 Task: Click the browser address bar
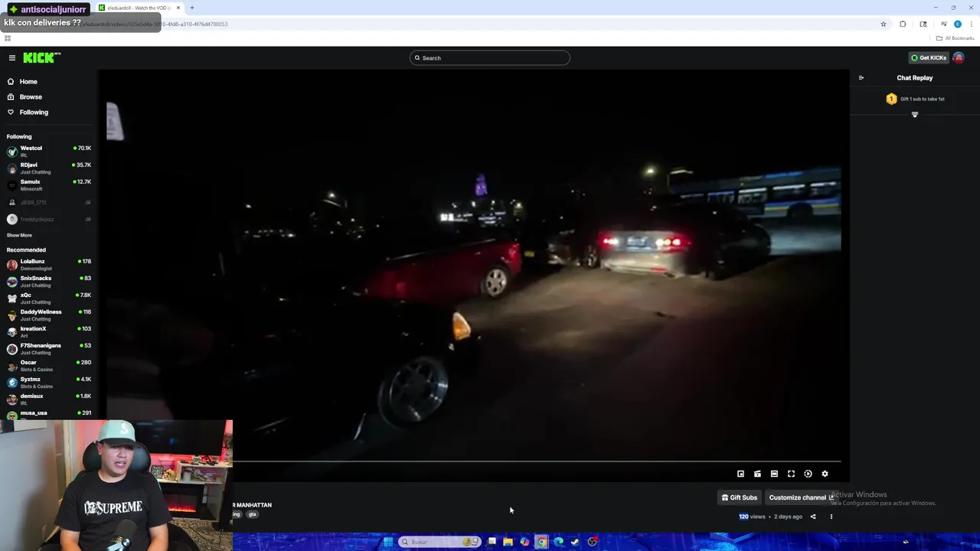click(x=490, y=24)
